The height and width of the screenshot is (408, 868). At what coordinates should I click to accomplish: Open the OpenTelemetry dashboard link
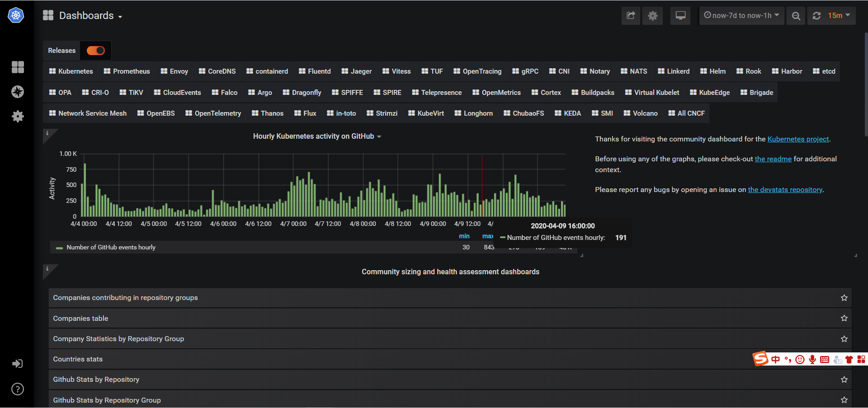click(x=213, y=113)
